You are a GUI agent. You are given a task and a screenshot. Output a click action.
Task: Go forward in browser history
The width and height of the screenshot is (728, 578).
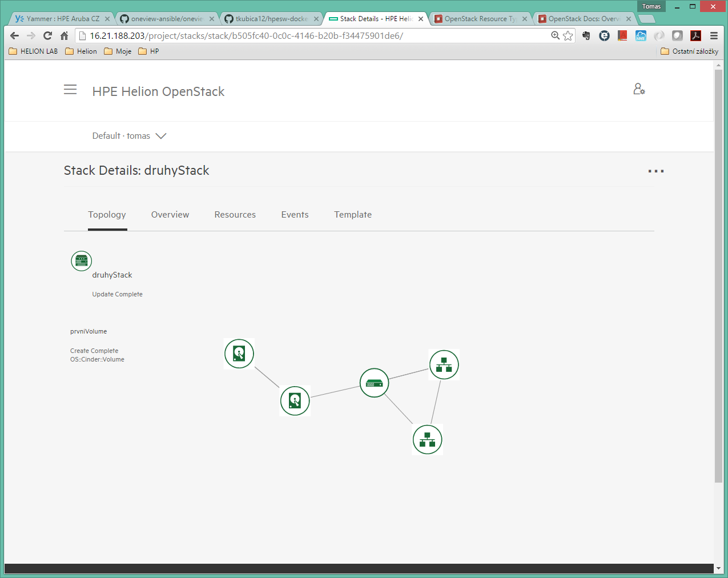31,35
